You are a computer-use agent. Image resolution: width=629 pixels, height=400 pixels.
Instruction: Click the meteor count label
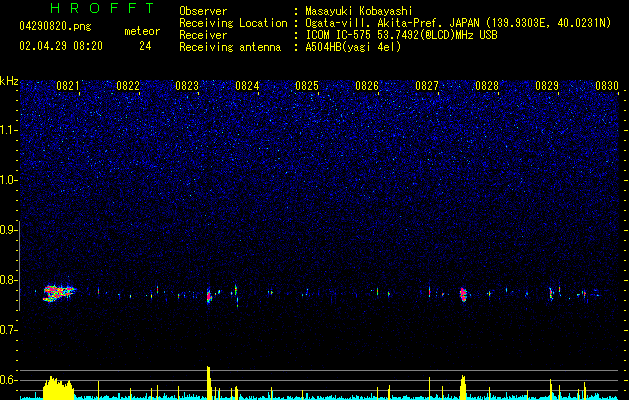pos(142,31)
